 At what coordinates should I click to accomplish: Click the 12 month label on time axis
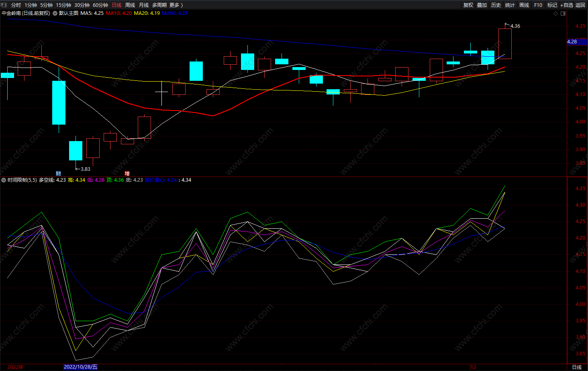point(474,367)
